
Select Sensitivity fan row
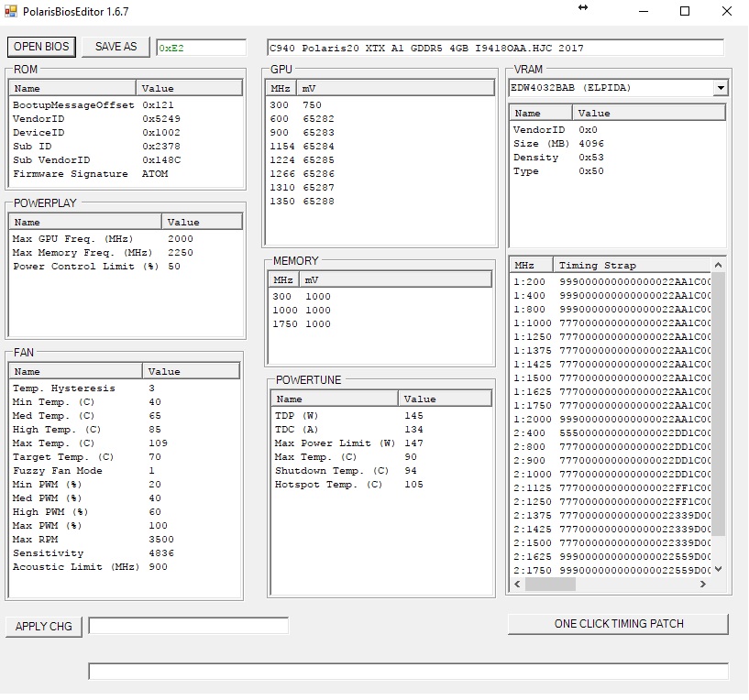pyautogui.click(x=125, y=553)
